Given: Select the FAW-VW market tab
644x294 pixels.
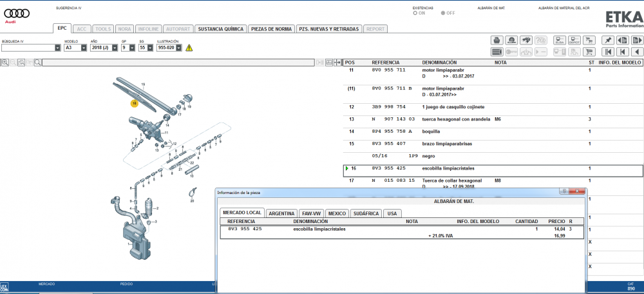Looking at the screenshot, I should point(311,213).
